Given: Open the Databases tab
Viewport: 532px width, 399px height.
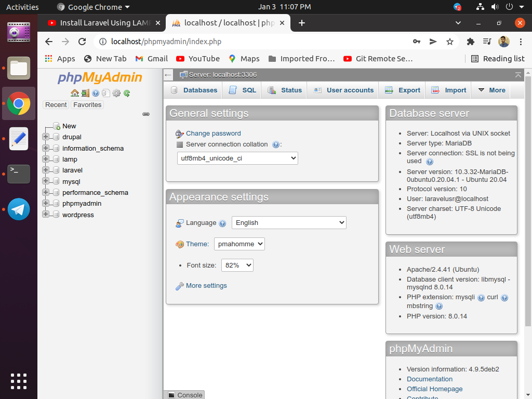Looking at the screenshot, I should [x=194, y=90].
